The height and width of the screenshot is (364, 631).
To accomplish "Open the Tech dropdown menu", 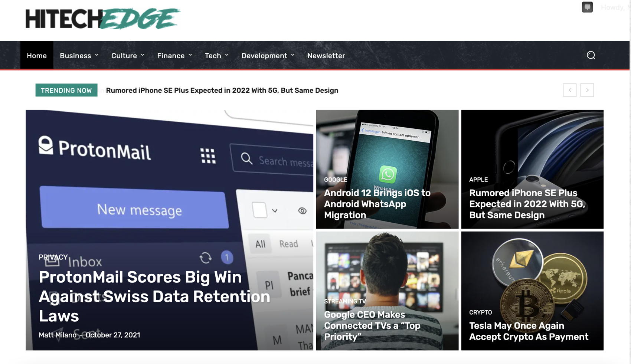I will click(217, 55).
